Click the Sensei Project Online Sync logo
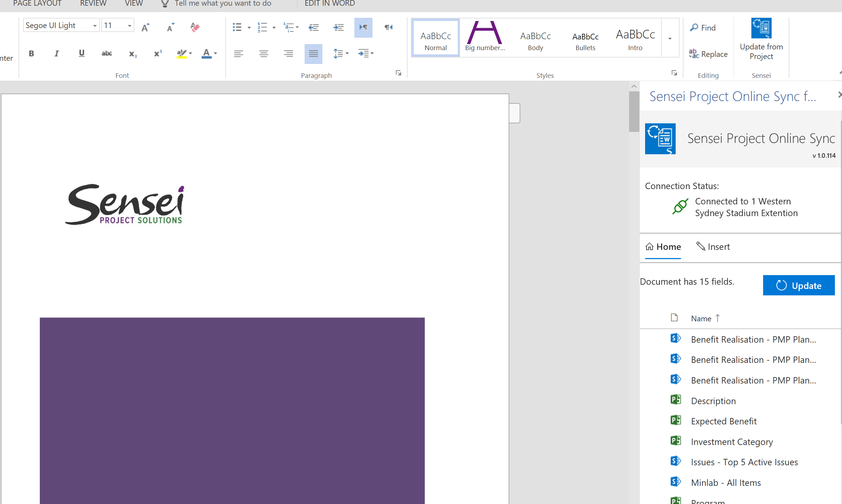Image resolution: width=842 pixels, height=504 pixels. 660,139
